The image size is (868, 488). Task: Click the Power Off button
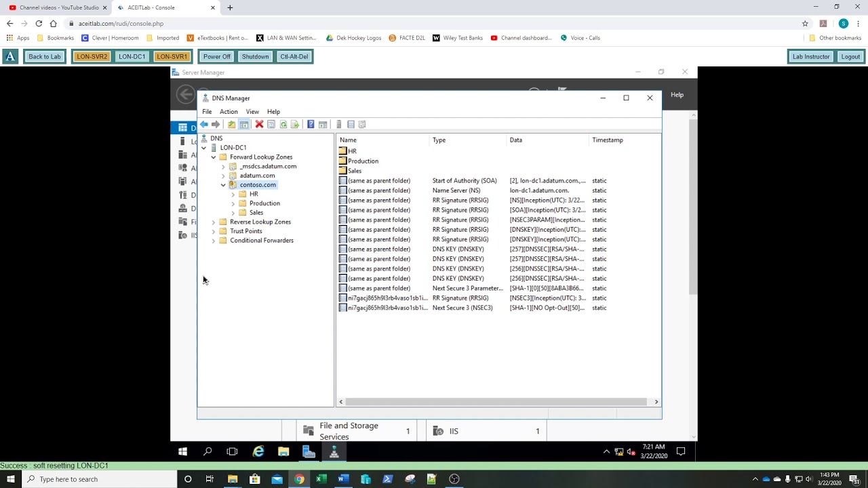click(x=217, y=57)
